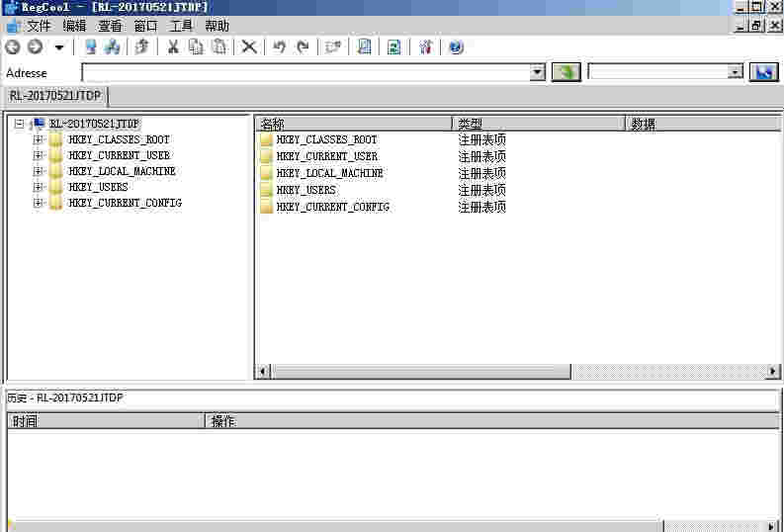784x532 pixels.
Task: Open the Adresse combo box dropdown arrow
Action: (538, 72)
